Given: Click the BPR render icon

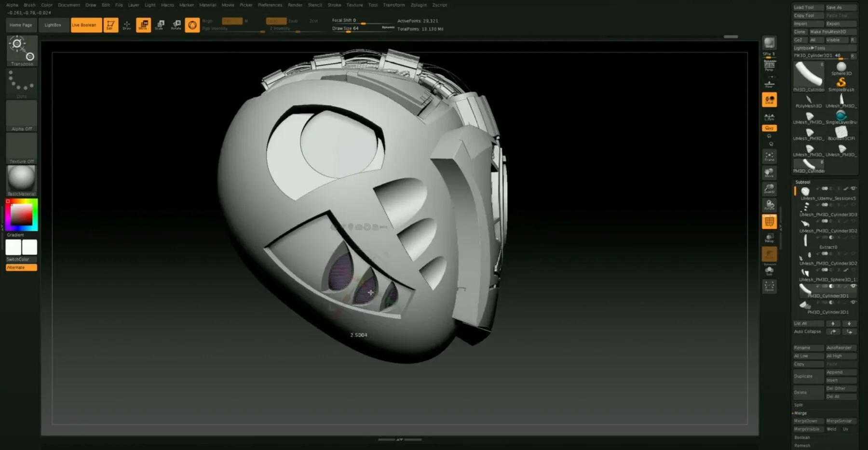Looking at the screenshot, I should click(x=769, y=43).
